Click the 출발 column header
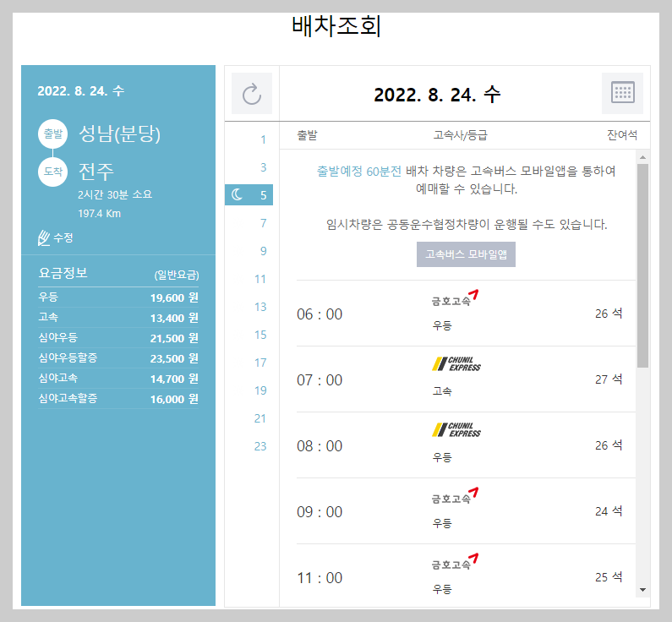This screenshot has height=622, width=672. tap(308, 135)
